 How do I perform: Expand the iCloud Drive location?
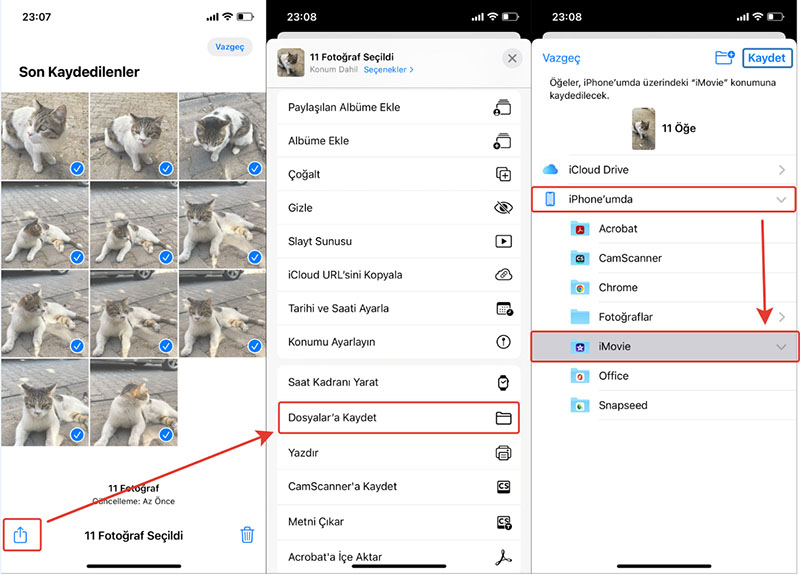pyautogui.click(x=781, y=171)
